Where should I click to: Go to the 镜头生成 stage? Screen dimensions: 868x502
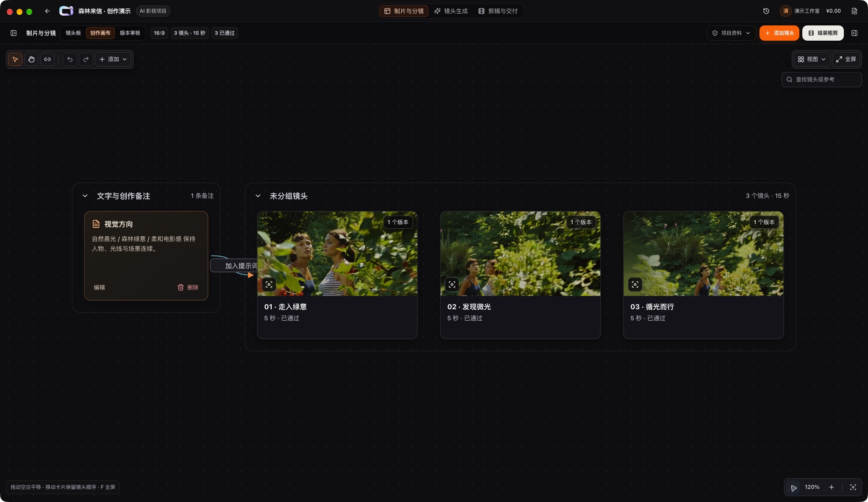click(451, 11)
